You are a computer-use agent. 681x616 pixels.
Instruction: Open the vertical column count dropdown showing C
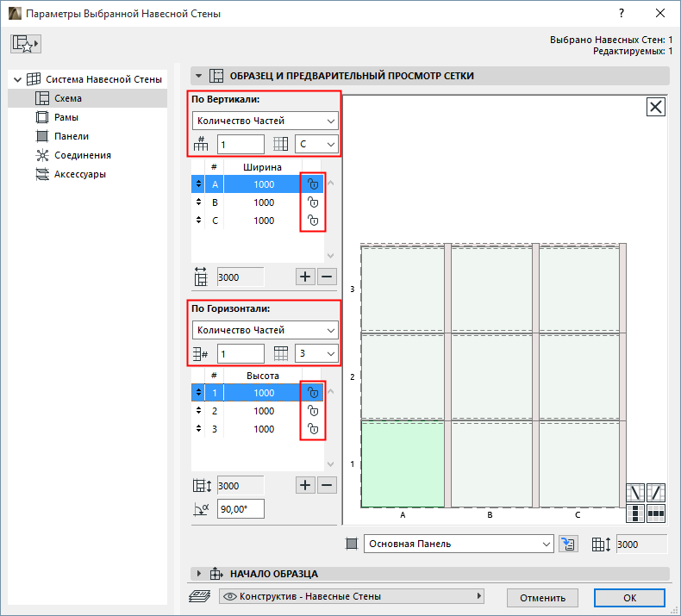(x=316, y=144)
